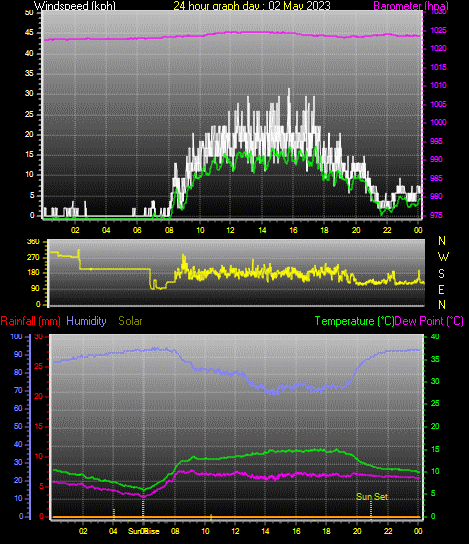Click the '1000' barometer scale value

(438, 122)
